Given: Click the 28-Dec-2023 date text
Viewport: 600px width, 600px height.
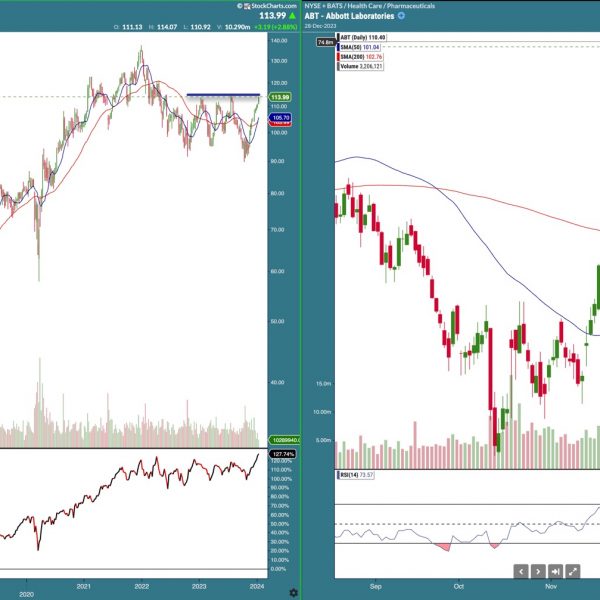Looking at the screenshot, I should tap(320, 26).
